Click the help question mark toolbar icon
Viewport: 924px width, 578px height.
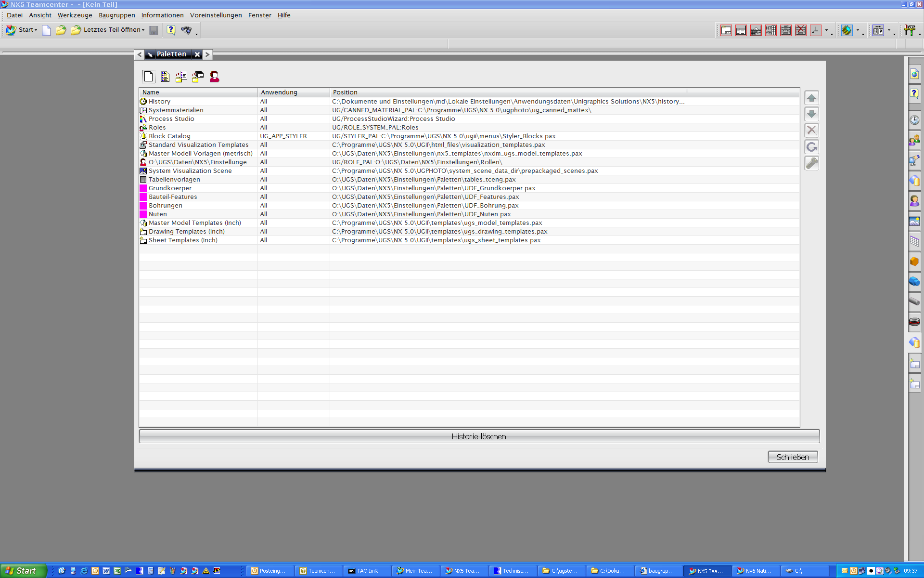coord(171,30)
